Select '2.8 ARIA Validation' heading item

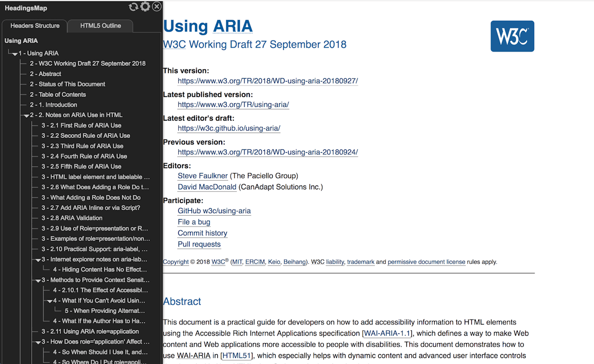[x=72, y=218]
